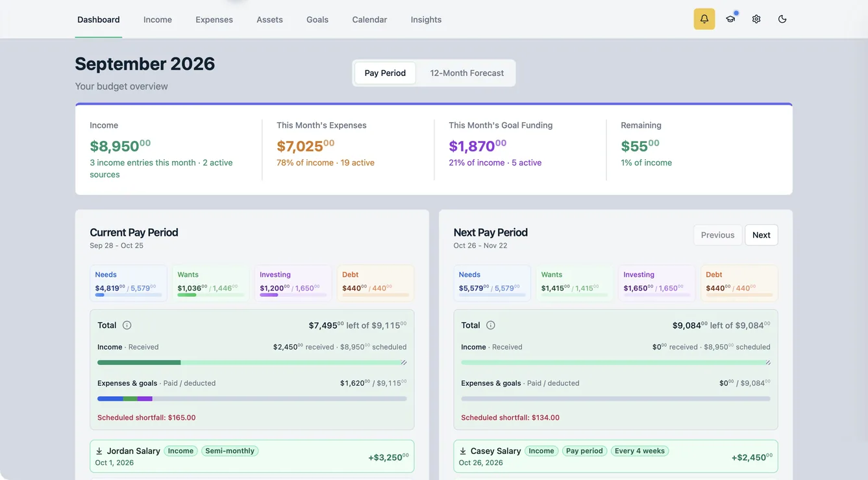Click the graduation cap tutorial icon

[x=730, y=19]
